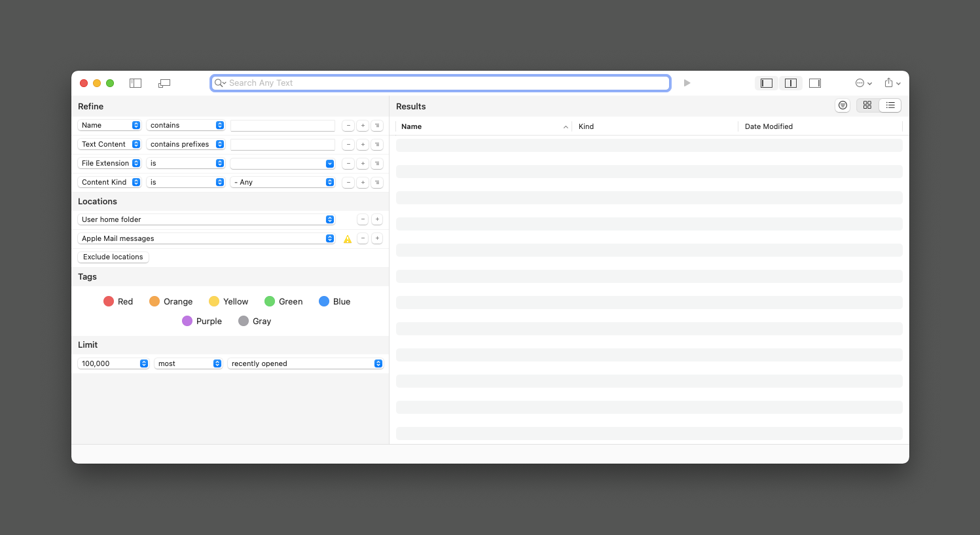Show split pane layout icon
The image size is (980, 535).
[791, 83]
